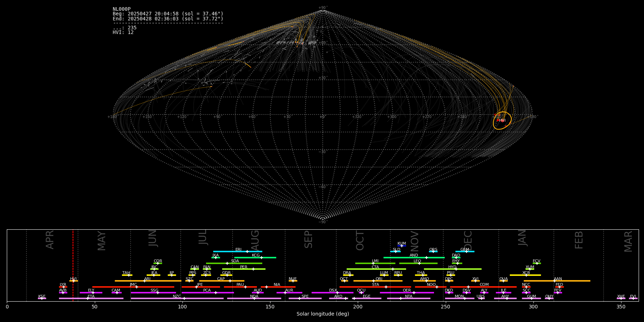Click the '...: 235' sporadic count line
644x322 pixels.
[x=125, y=28]
